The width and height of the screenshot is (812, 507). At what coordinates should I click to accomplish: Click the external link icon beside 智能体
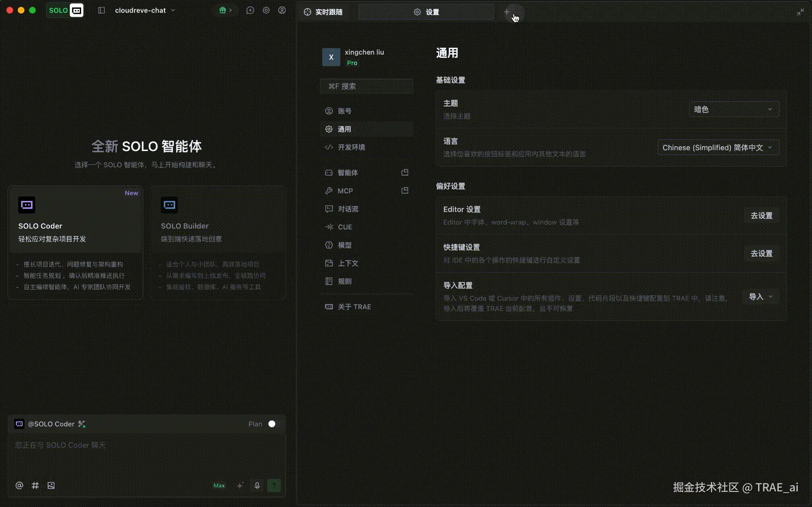pos(405,172)
